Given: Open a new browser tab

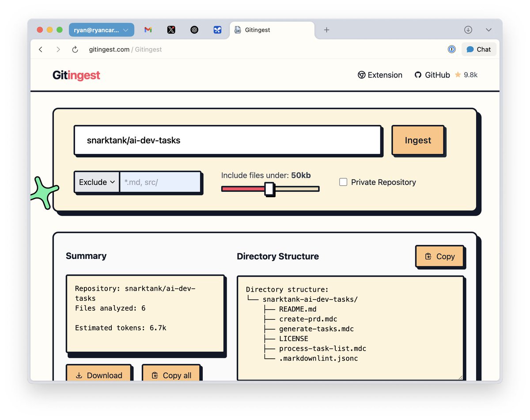Looking at the screenshot, I should [326, 30].
